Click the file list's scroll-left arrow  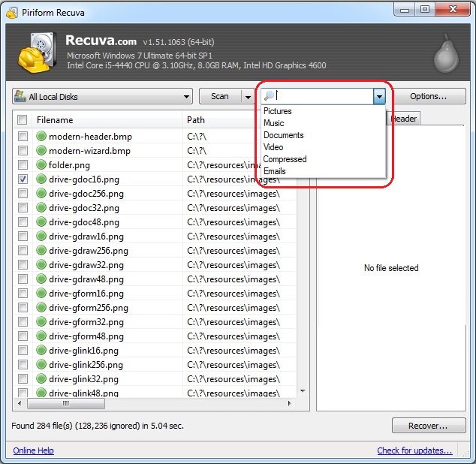(x=20, y=404)
